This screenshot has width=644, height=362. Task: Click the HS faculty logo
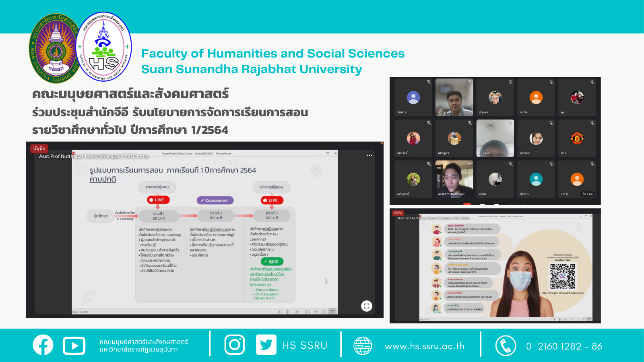104,47
